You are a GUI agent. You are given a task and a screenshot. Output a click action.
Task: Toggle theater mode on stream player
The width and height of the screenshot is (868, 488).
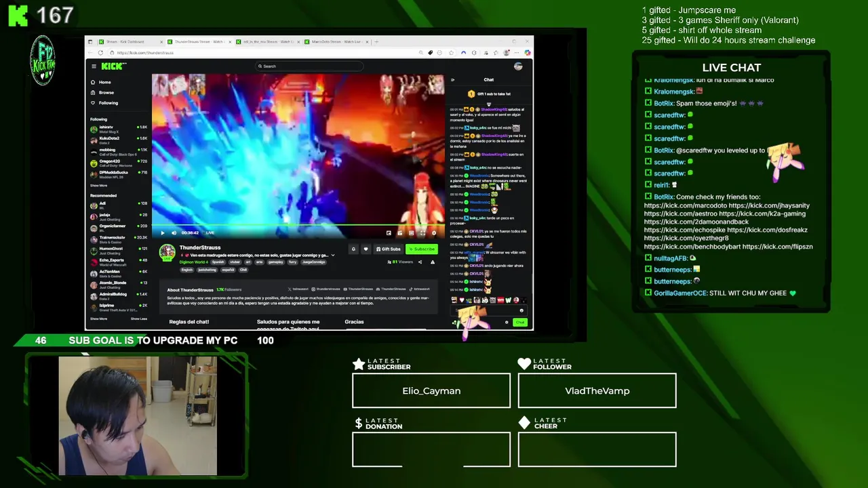coord(411,232)
